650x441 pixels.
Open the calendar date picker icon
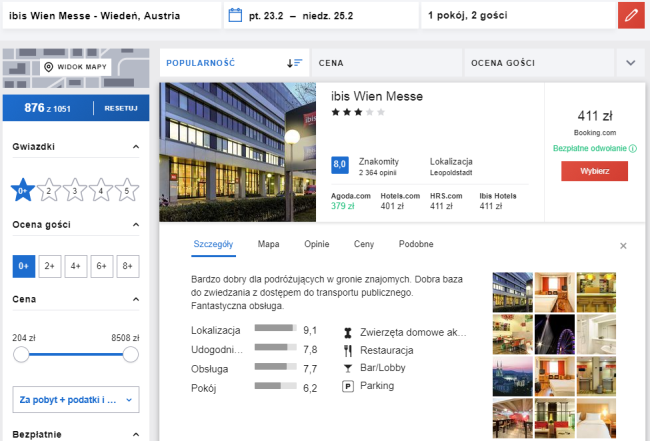coord(235,16)
